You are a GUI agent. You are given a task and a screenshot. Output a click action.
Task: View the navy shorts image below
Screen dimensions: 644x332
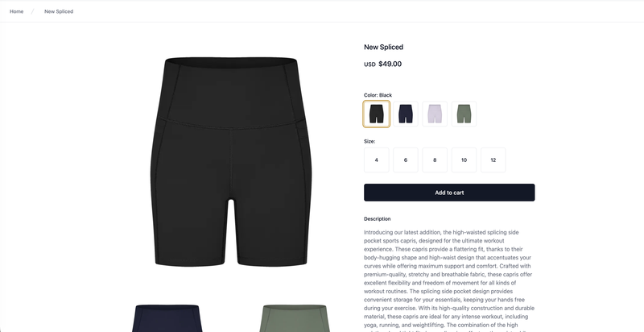(x=167, y=318)
